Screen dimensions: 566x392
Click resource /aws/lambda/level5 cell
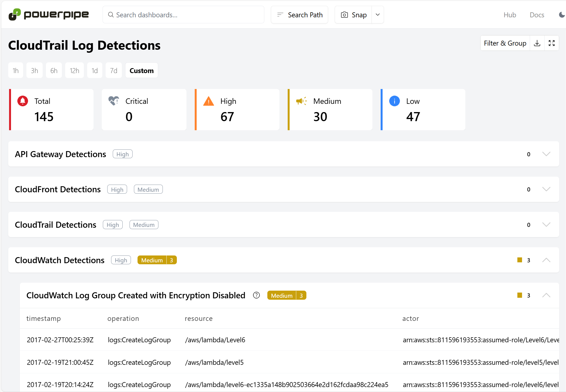pos(214,362)
